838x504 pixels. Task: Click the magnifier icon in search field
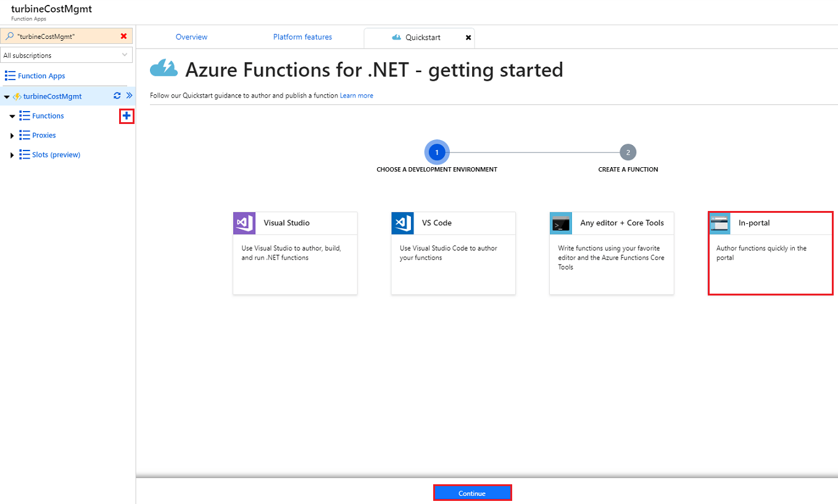[x=9, y=36]
